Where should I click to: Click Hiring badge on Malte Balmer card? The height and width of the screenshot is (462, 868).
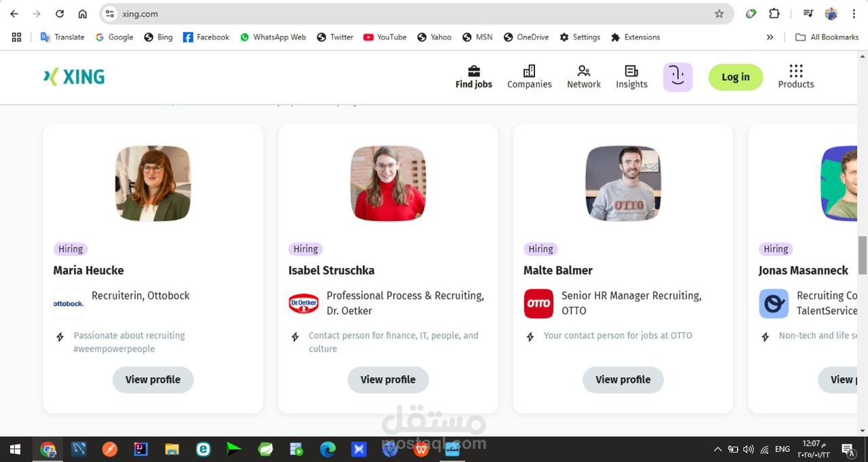point(540,249)
